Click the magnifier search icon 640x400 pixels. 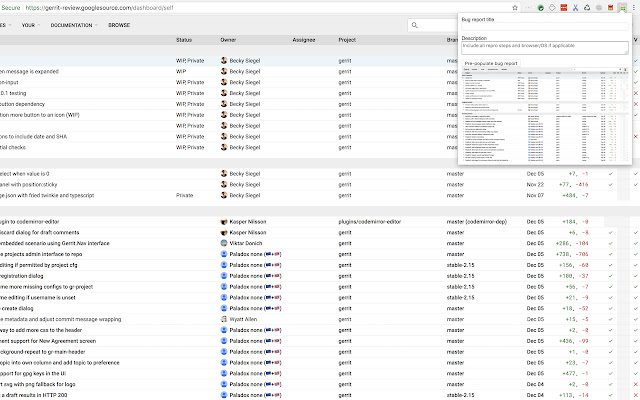(x=415, y=25)
